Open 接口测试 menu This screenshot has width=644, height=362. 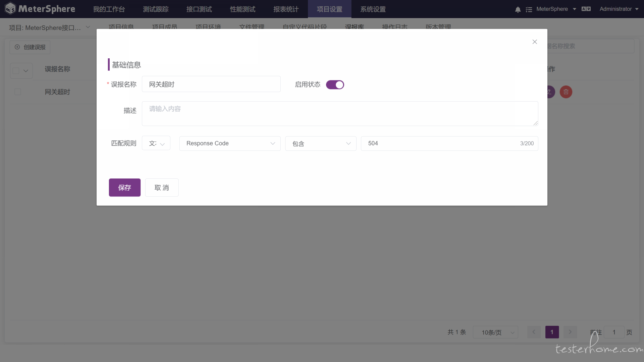[x=199, y=9]
